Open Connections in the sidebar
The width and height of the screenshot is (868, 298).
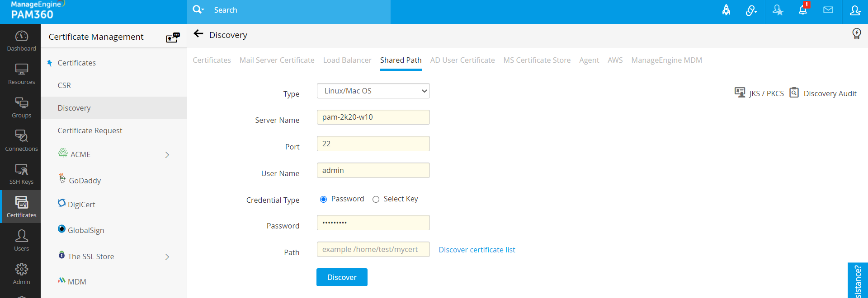pyautogui.click(x=21, y=140)
